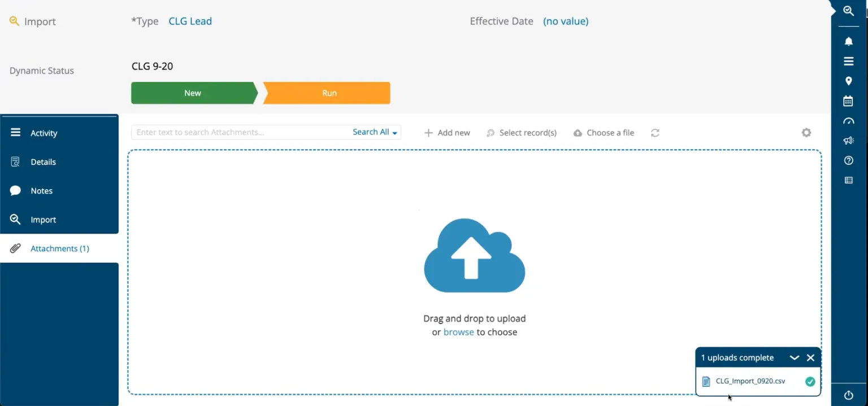Open the Activity tab in sidebar
This screenshot has height=406, width=868.
44,133
